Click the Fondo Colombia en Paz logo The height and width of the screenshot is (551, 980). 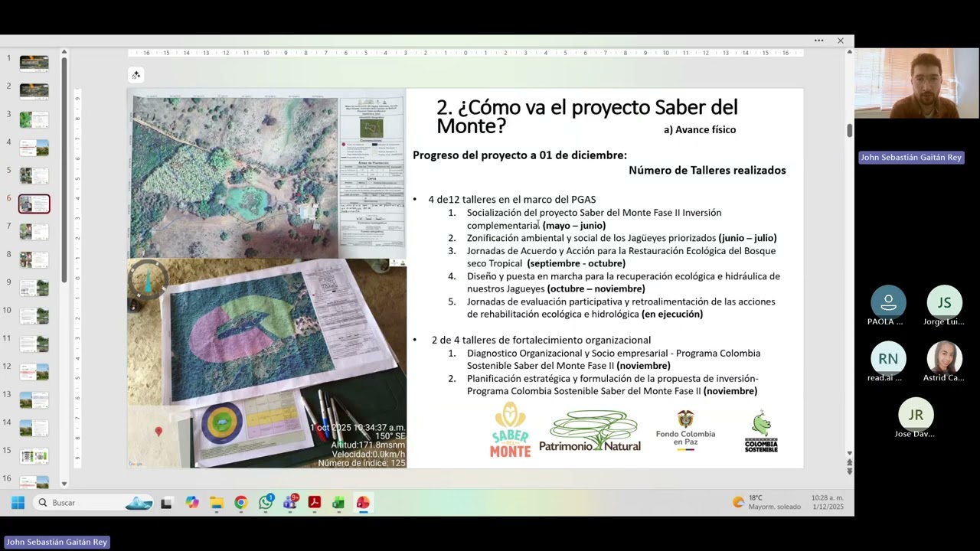click(x=685, y=431)
